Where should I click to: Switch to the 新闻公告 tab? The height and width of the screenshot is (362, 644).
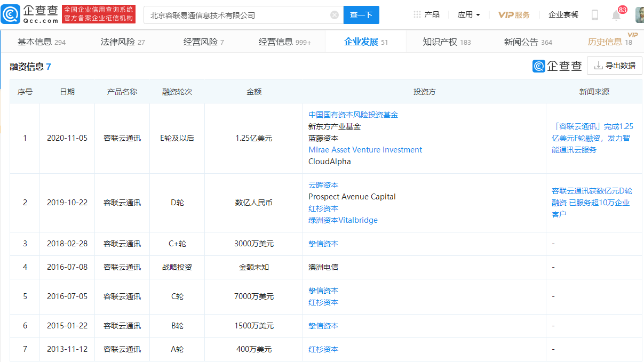click(x=528, y=42)
